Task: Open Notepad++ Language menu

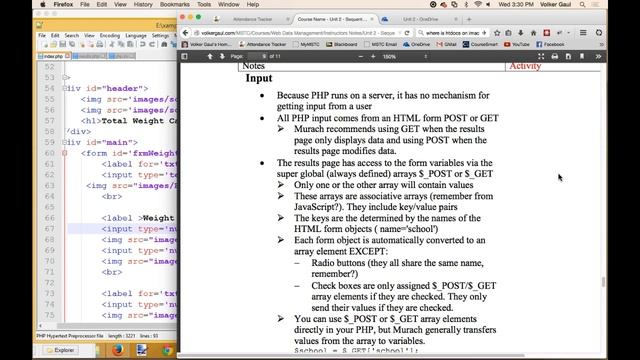Action: click(x=136, y=36)
